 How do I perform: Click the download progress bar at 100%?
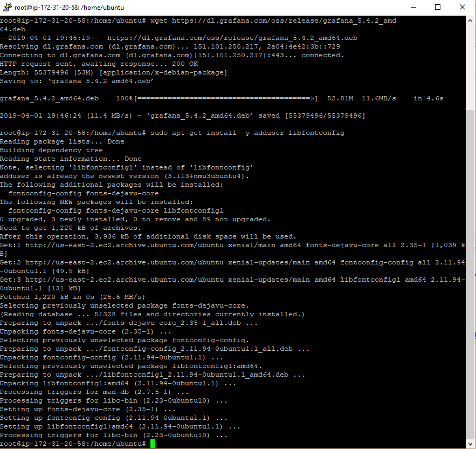[x=225, y=99]
